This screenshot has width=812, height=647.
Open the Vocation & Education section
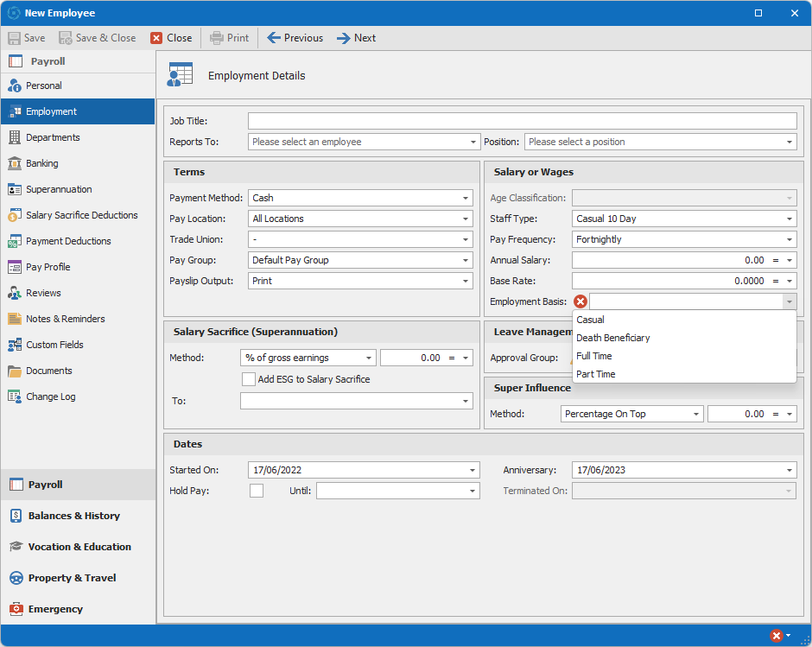point(79,547)
